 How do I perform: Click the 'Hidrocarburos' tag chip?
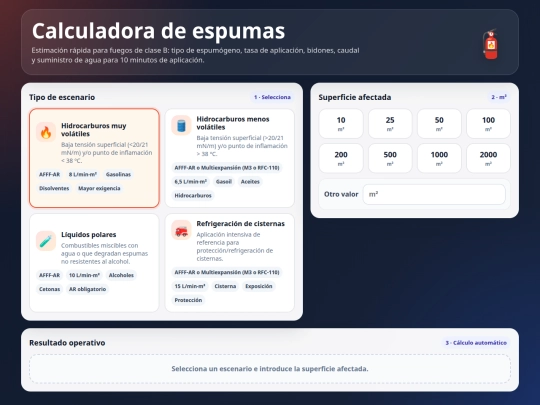point(193,196)
